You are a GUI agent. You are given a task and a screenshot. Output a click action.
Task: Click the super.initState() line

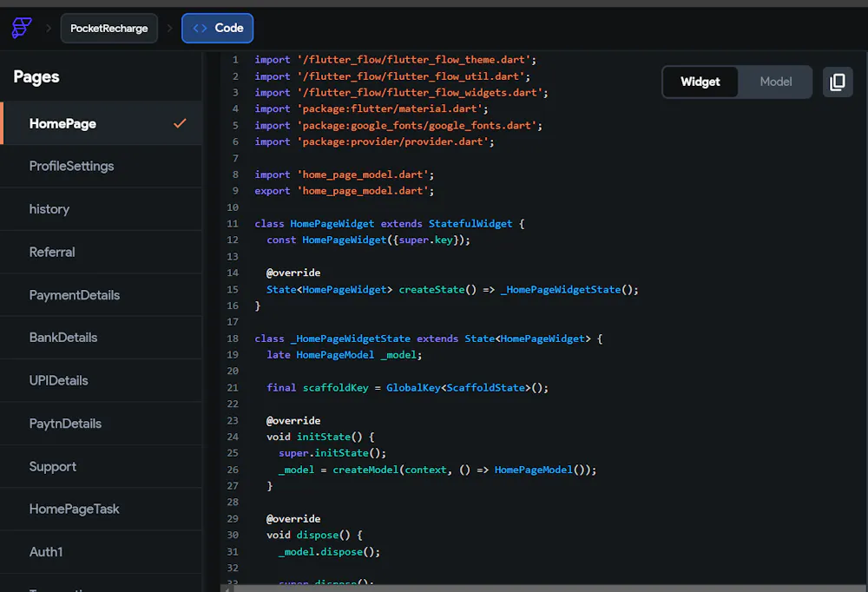point(332,453)
